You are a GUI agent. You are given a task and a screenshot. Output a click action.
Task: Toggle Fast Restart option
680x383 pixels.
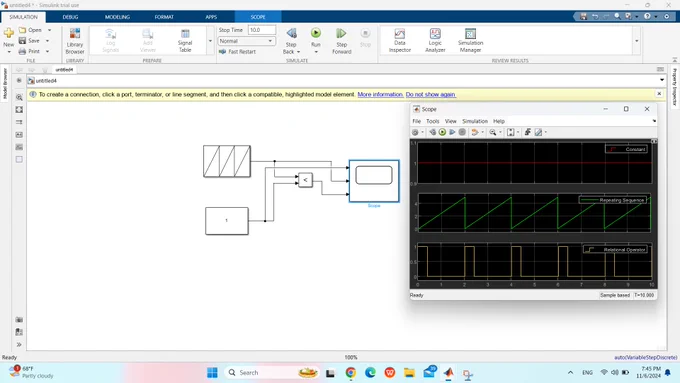[x=237, y=52]
